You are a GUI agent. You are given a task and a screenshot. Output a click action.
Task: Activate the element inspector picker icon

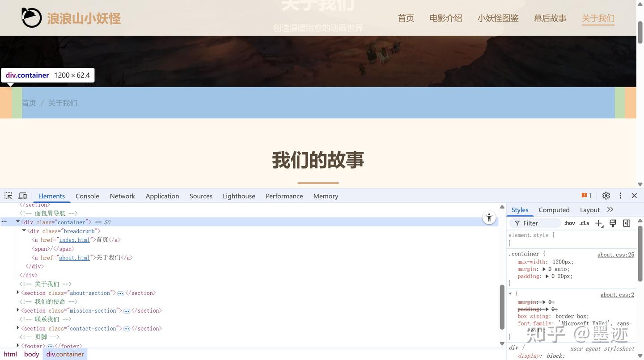8,196
